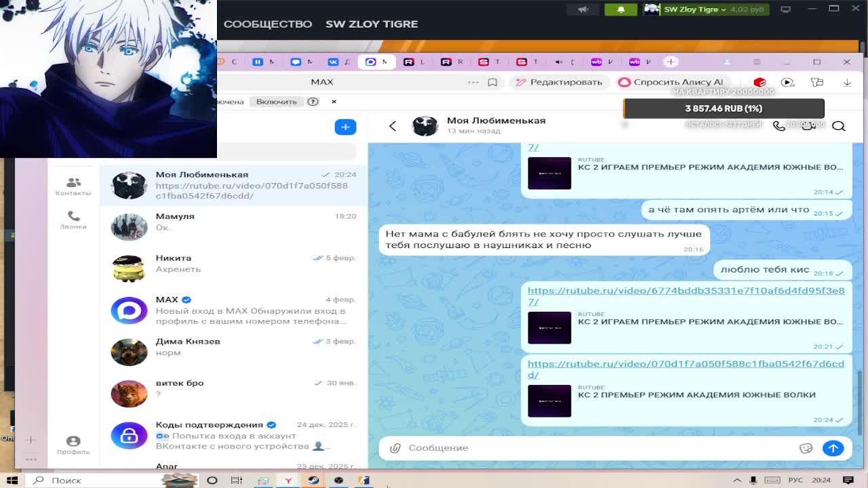Open Steam notifications bell
The image size is (868, 488).
point(620,9)
